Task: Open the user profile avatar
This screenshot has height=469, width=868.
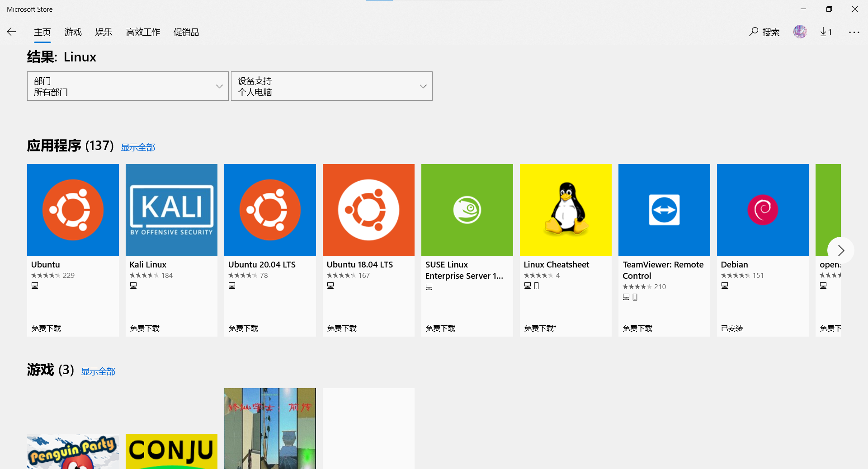Action: pos(800,32)
